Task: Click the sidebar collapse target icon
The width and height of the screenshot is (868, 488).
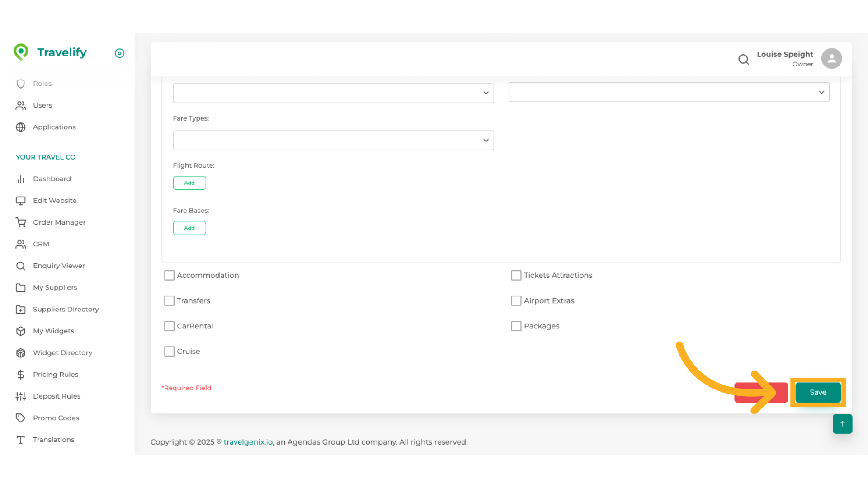Action: point(119,53)
